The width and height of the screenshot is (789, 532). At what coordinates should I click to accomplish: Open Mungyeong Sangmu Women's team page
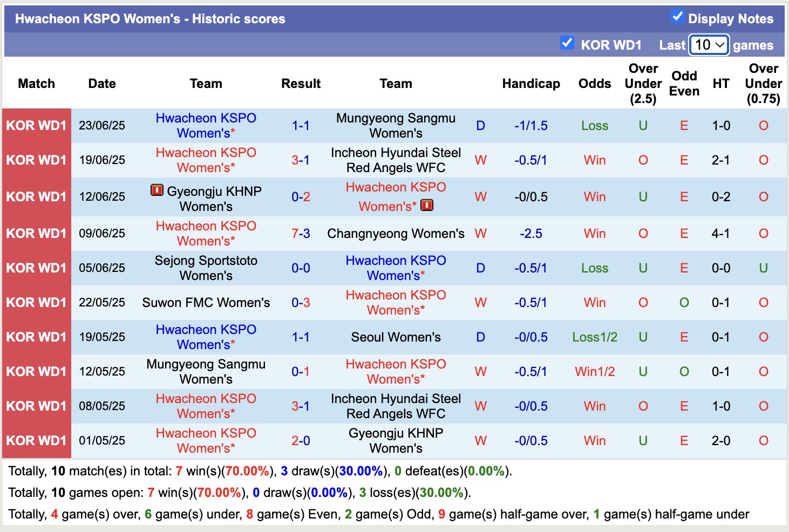[x=396, y=125]
